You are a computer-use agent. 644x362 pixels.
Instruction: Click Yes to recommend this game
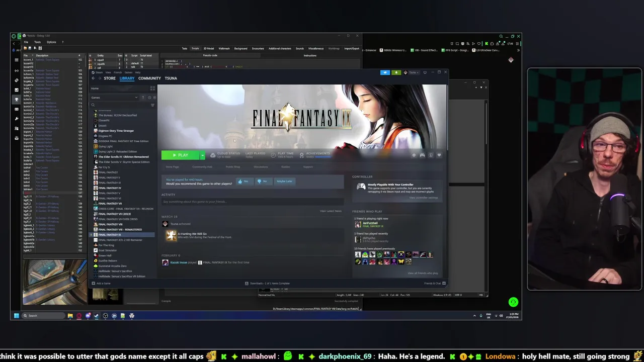[x=245, y=181]
